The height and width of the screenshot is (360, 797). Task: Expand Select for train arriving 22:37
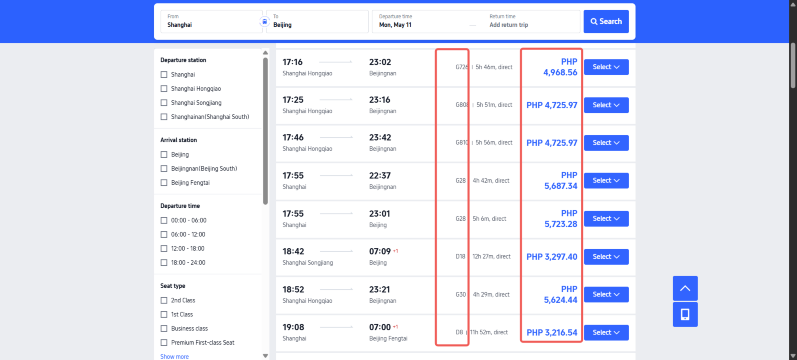pos(606,181)
